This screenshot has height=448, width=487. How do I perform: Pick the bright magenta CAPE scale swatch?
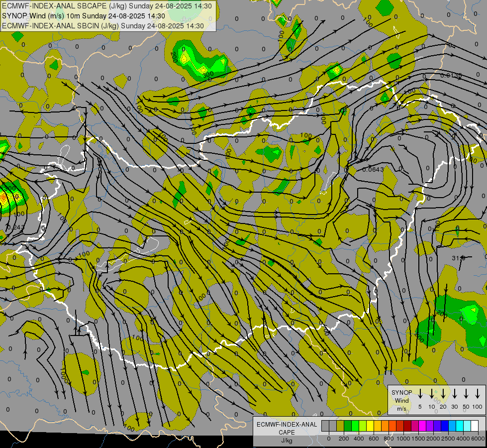click(423, 426)
